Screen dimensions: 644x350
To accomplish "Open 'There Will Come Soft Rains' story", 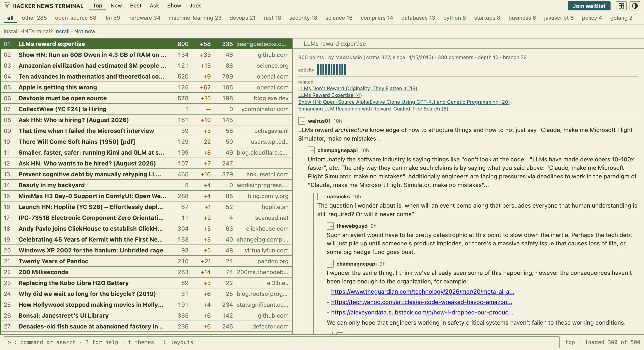I will point(147,142).
